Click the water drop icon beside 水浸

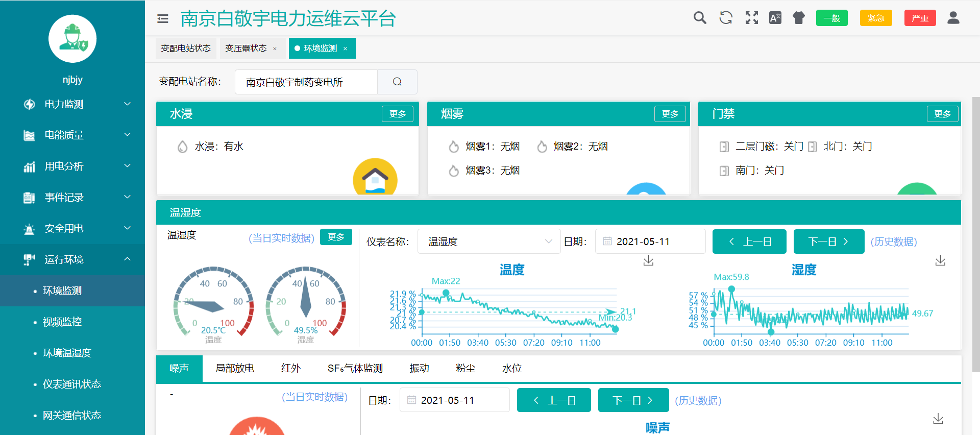(x=182, y=147)
